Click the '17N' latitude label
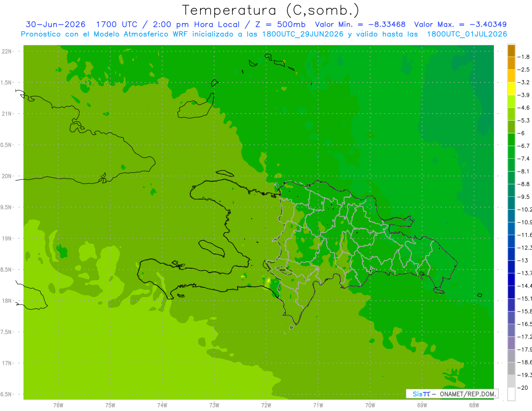 coord(8,363)
